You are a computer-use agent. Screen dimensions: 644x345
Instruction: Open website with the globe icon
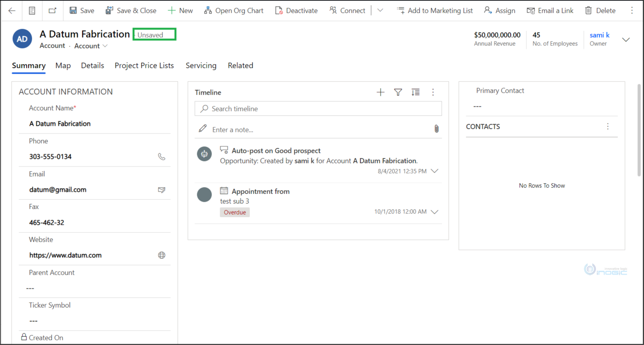[x=162, y=255]
